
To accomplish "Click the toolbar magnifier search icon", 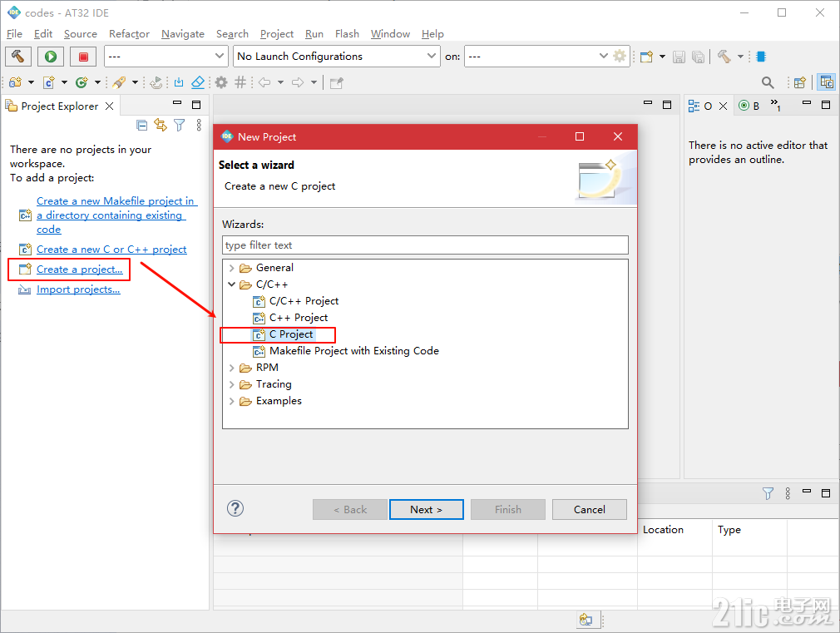I will 768,82.
